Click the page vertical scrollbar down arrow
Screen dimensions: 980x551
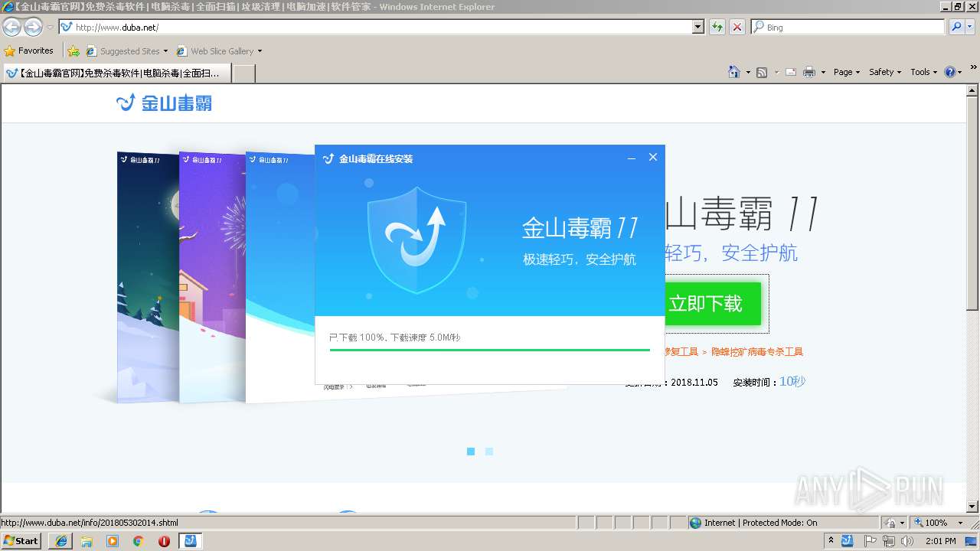[973, 506]
